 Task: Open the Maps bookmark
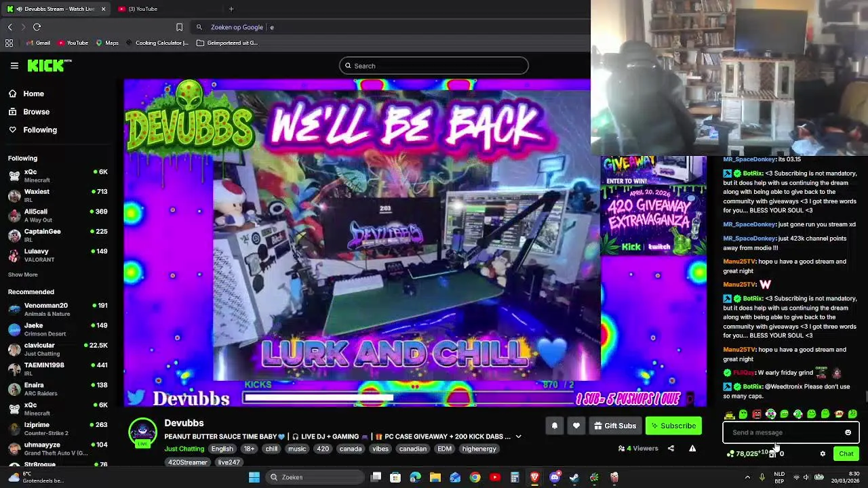(x=107, y=43)
